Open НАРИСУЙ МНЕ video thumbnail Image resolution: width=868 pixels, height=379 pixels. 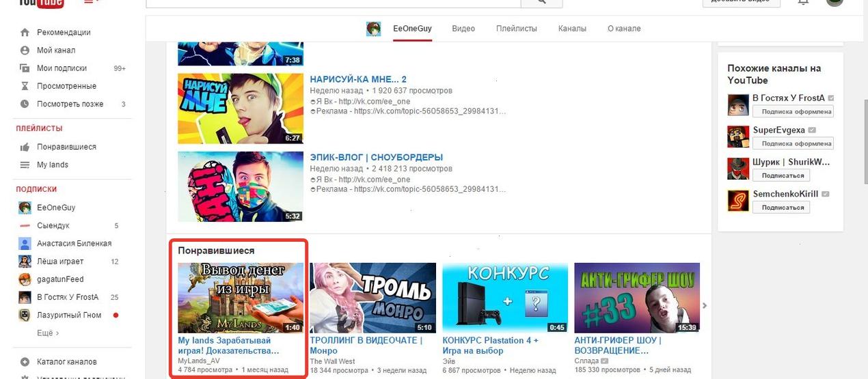point(241,109)
